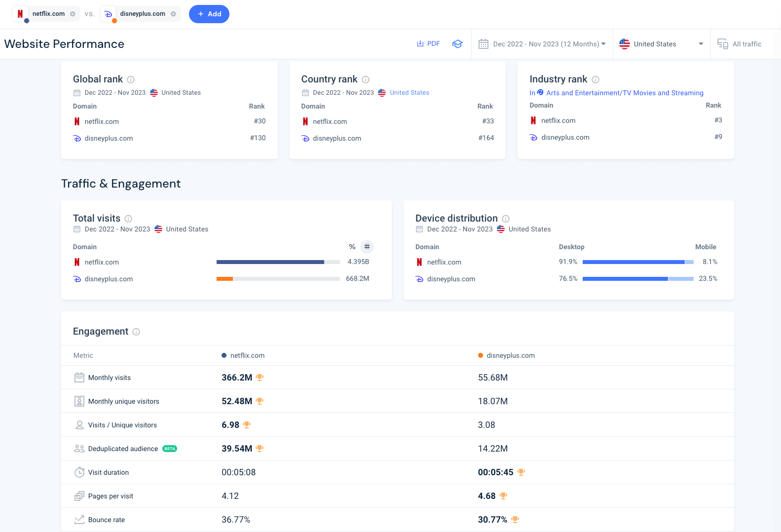Switch Total visits to number view
The width and height of the screenshot is (781, 532).
[x=367, y=247]
